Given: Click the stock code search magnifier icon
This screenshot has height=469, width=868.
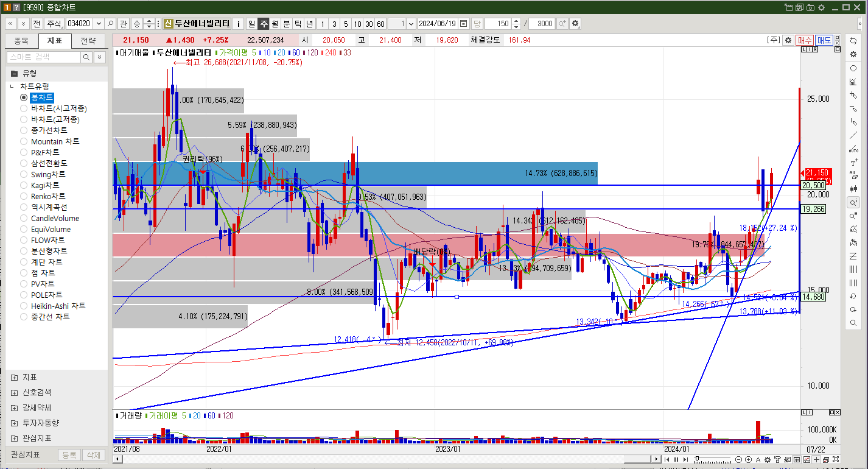Looking at the screenshot, I should tap(110, 23).
